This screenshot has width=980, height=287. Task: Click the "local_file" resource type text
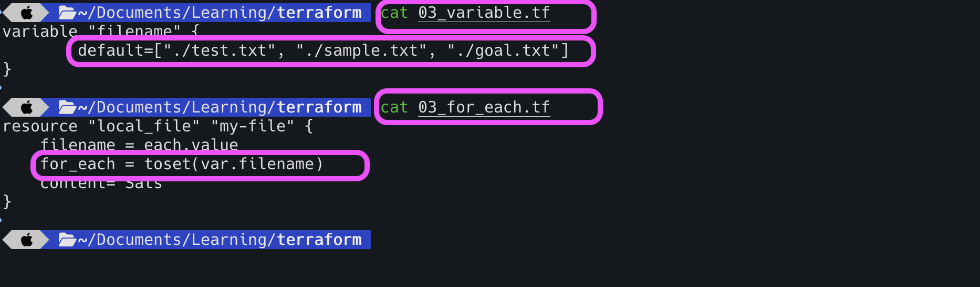[144, 126]
